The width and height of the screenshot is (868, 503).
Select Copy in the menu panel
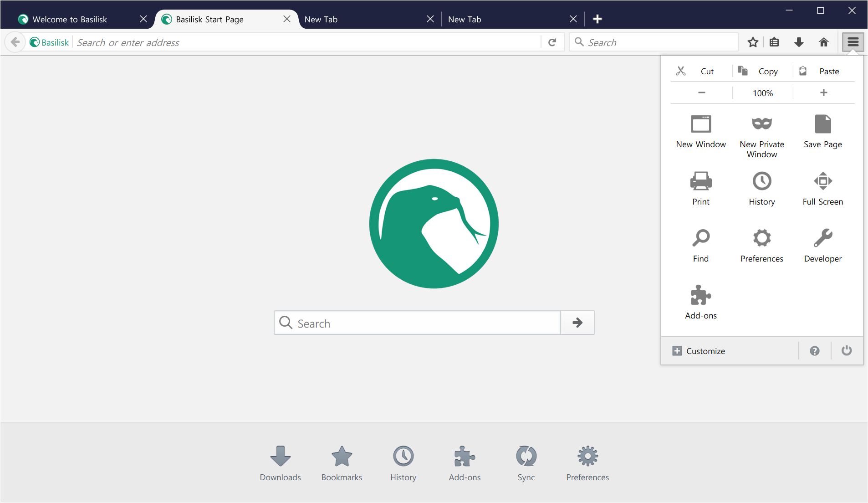(x=763, y=71)
